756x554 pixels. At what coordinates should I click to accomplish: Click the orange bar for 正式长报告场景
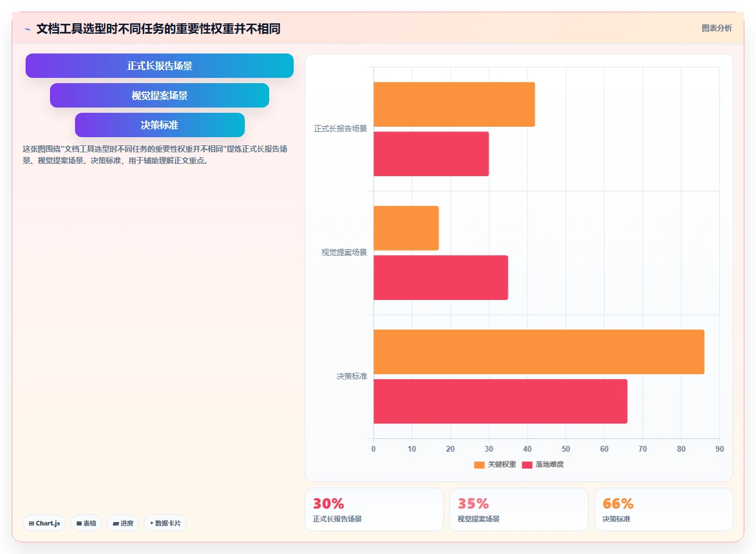tap(454, 104)
